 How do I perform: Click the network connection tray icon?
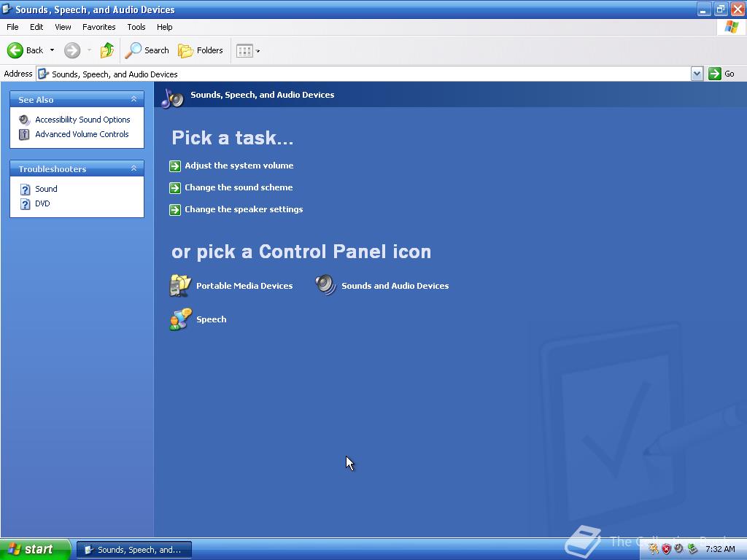[x=692, y=549]
